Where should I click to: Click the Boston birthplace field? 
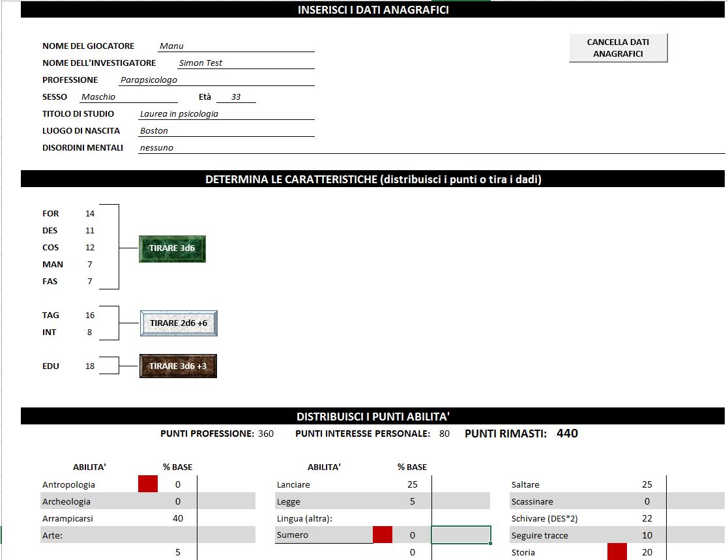[226, 131]
